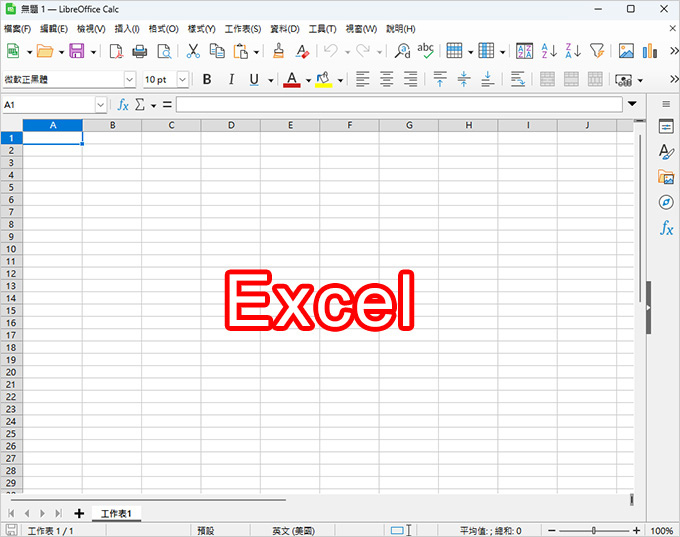The height and width of the screenshot is (537, 680).
Task: Open the Sort dialog icon
Action: pyautogui.click(x=524, y=51)
